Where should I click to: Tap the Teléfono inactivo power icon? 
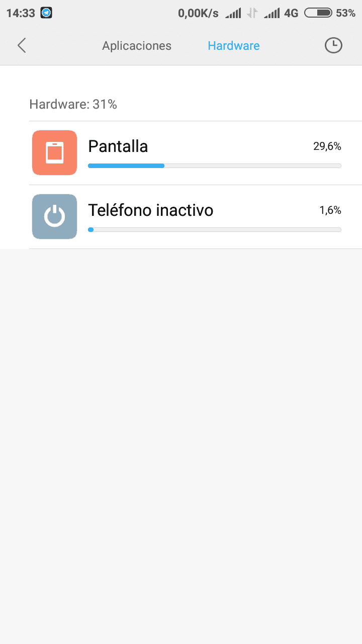[54, 217]
